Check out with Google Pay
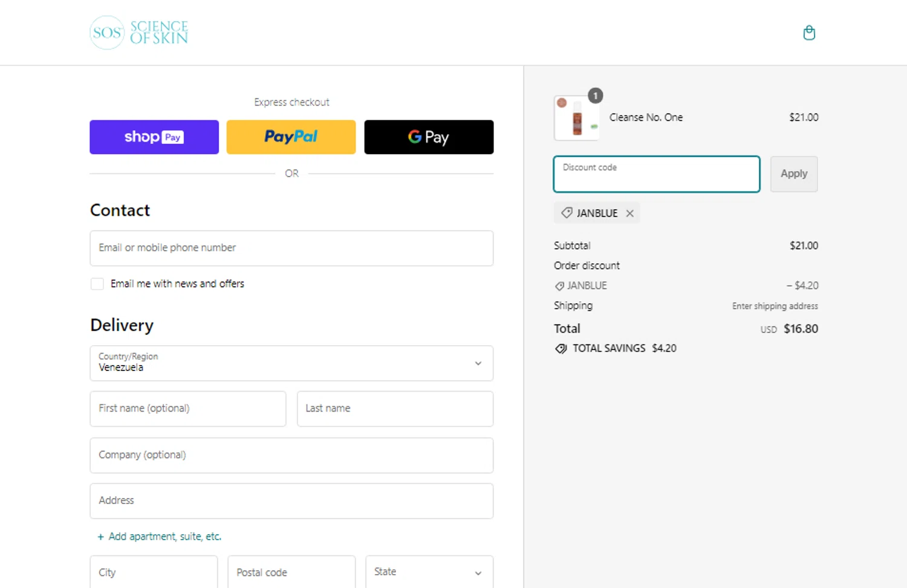 pos(429,137)
